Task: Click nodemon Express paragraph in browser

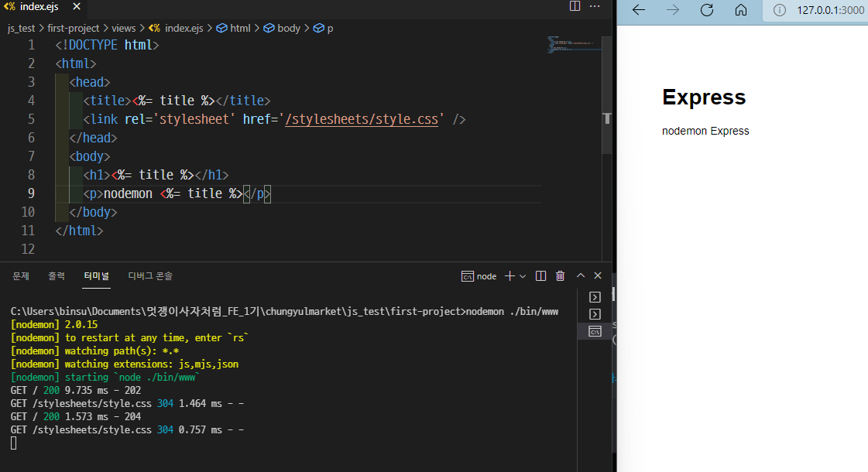Action: click(705, 131)
